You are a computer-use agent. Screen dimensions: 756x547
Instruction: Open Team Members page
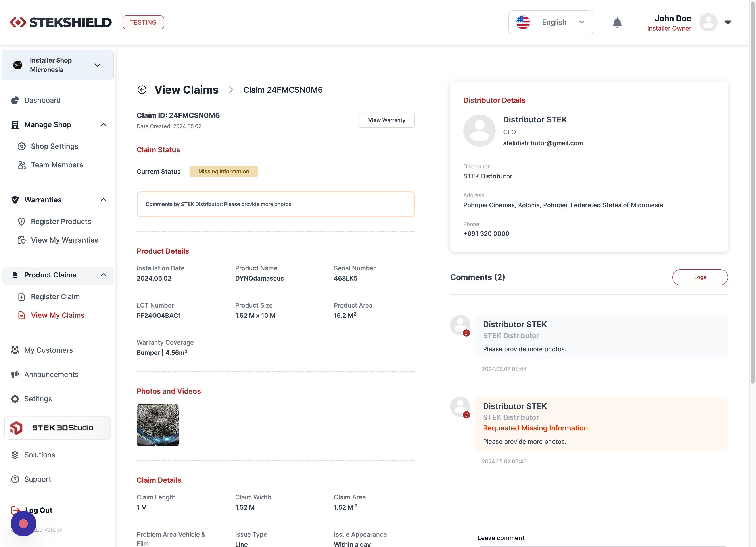57,165
